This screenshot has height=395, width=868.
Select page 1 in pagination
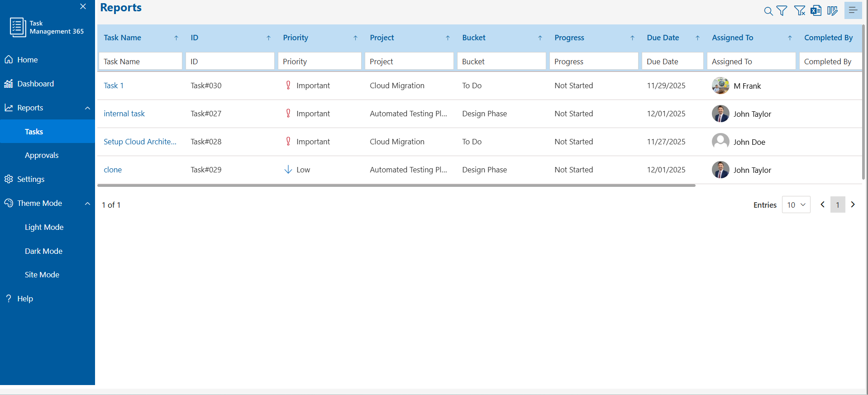[838, 205]
